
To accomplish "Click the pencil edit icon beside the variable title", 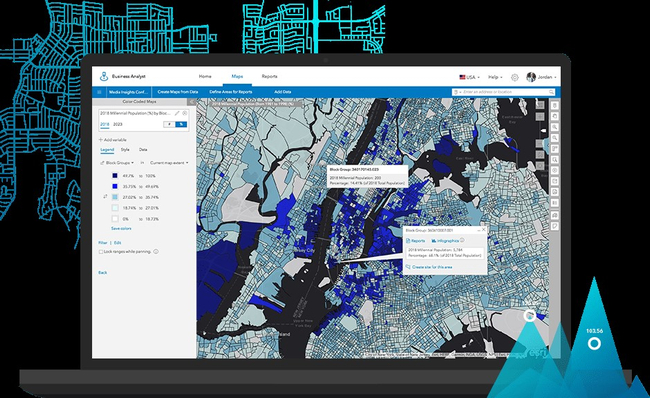I will (x=177, y=113).
